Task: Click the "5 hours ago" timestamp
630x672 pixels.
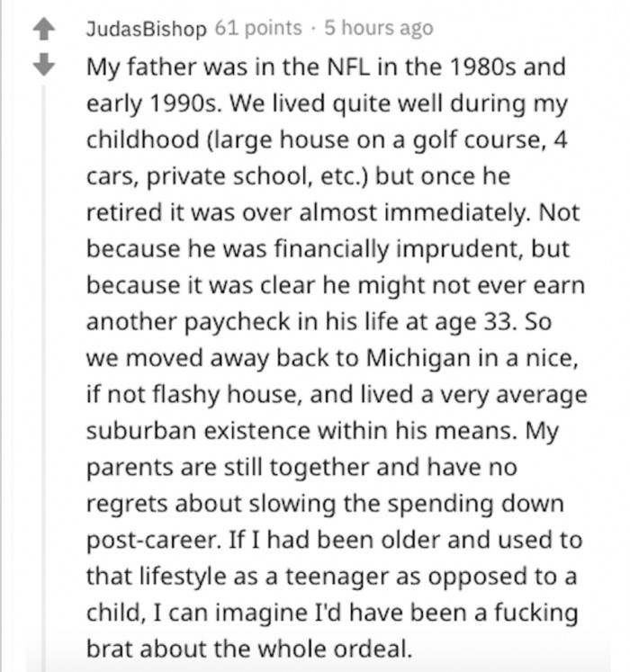Action: (x=379, y=28)
